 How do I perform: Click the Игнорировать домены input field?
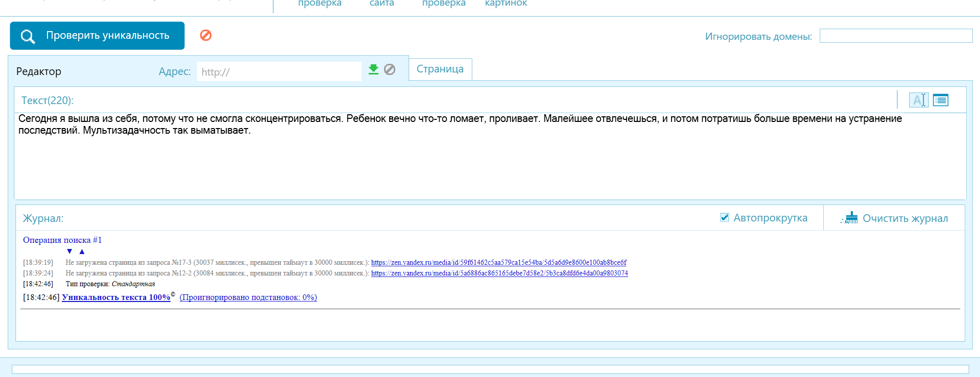click(x=896, y=36)
